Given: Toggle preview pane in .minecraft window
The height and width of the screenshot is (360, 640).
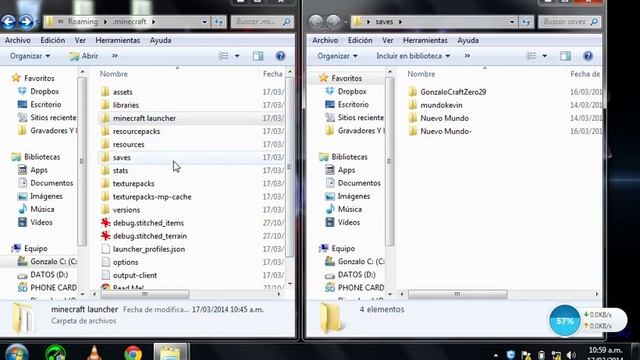Looking at the screenshot, I should [258, 56].
